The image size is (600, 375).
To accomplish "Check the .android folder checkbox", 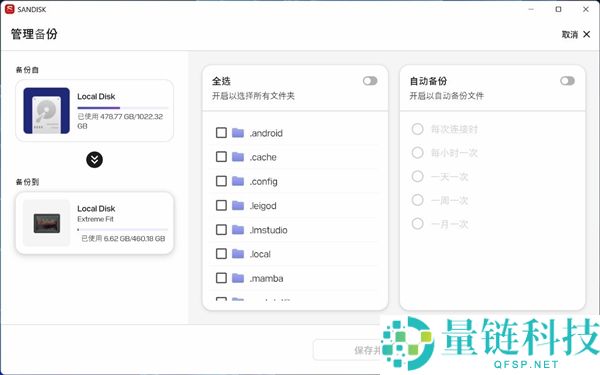I will [x=221, y=133].
